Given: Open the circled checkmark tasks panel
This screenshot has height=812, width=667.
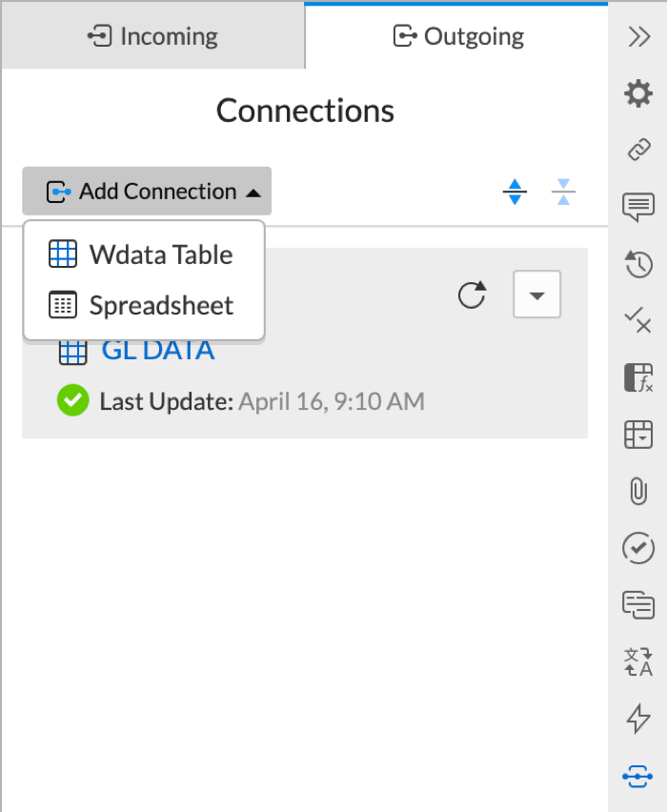Looking at the screenshot, I should point(637,548).
